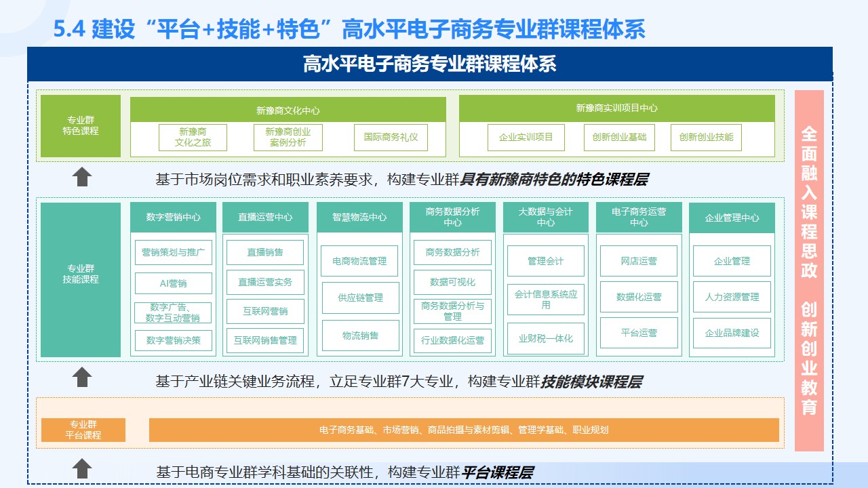
Task: Click the 新豫商文化中心 header bar
Action: coord(288,110)
